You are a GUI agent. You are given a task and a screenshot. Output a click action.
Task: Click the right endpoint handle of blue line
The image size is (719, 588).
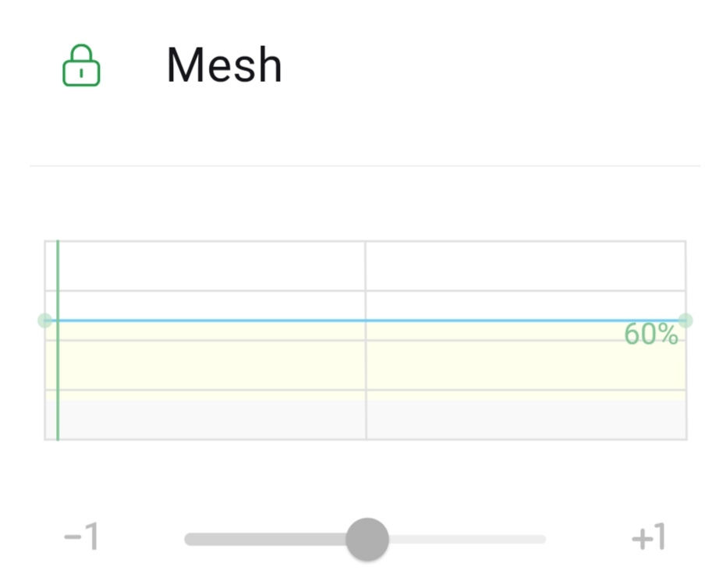(685, 321)
